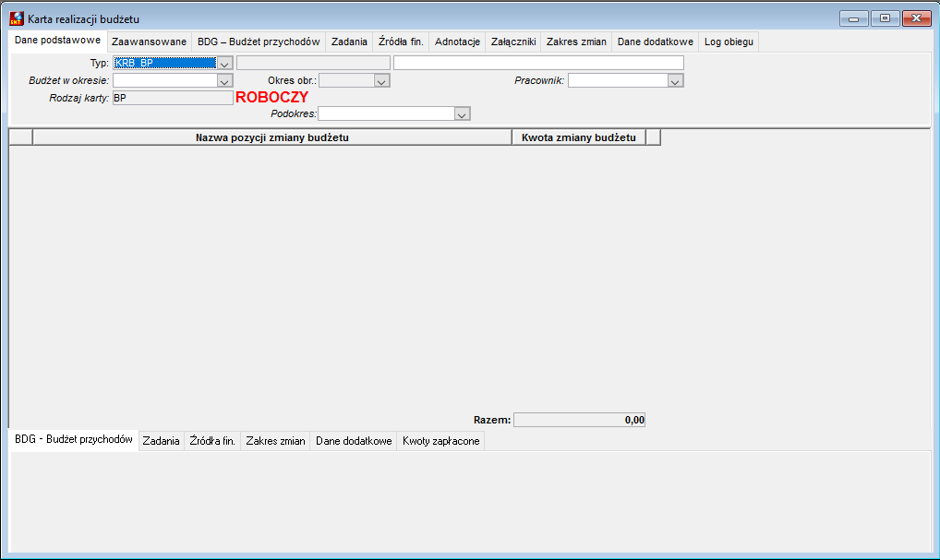This screenshot has height=560, width=940.
Task: Switch to the bottom Dane dodatkowe tab
Action: [x=354, y=441]
